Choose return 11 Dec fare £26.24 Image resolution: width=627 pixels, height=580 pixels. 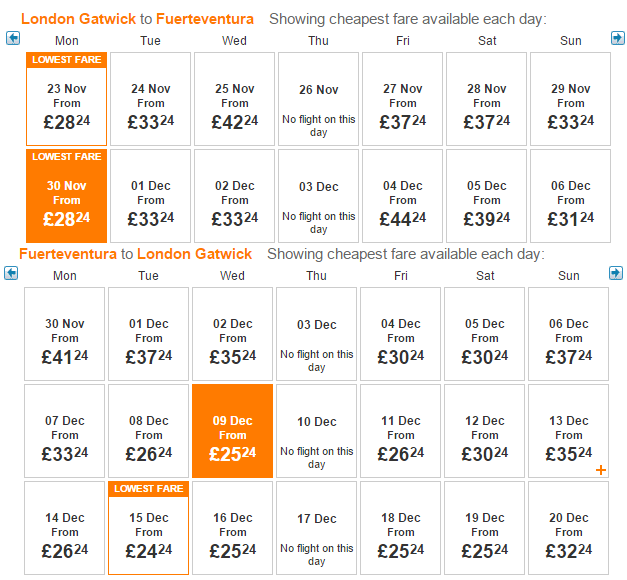point(400,431)
